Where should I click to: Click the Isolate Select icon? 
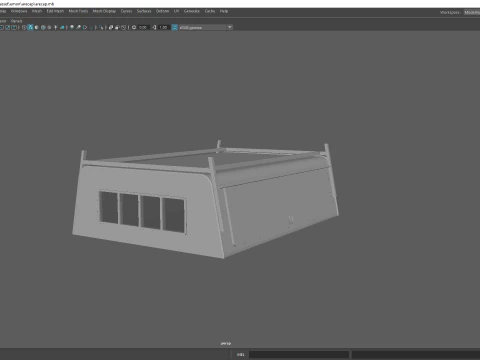(101, 27)
